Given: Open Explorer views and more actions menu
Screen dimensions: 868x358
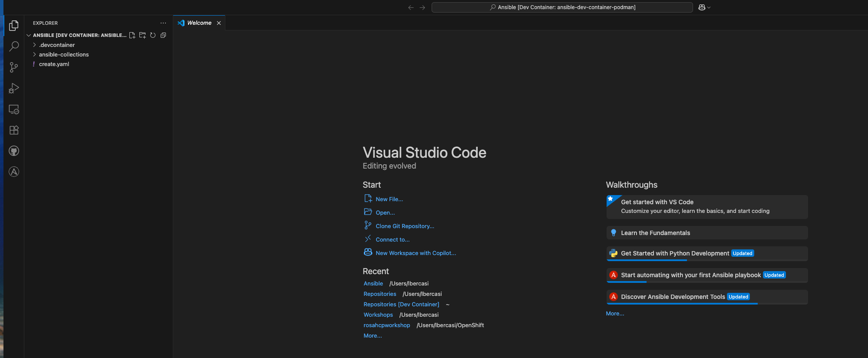Looking at the screenshot, I should coord(163,23).
